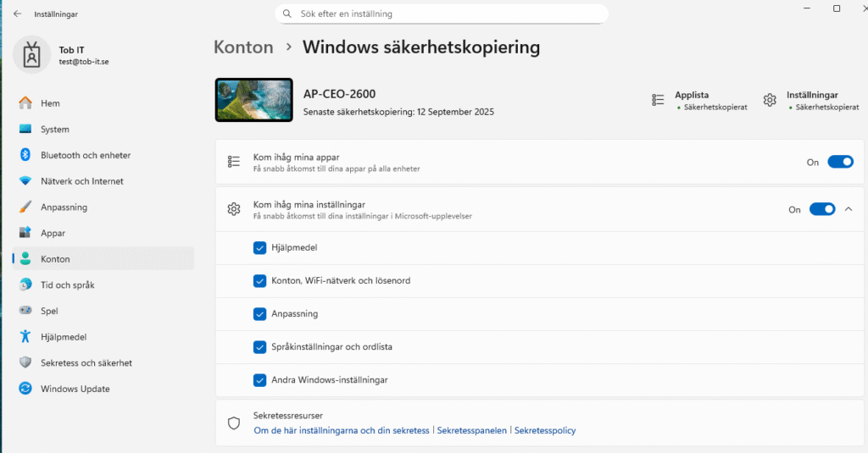868x453 pixels.
Task: Open Appar in the sidebar menu
Action: click(x=53, y=233)
